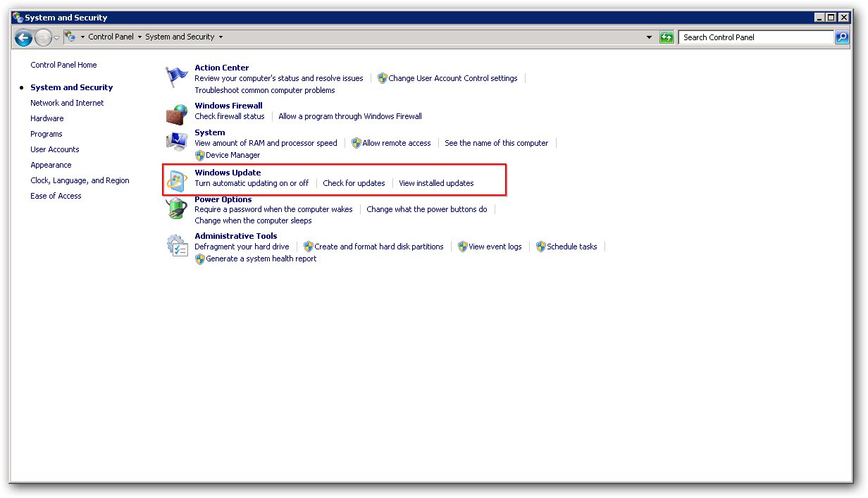Click View amount of RAM and processor speed

[266, 143]
